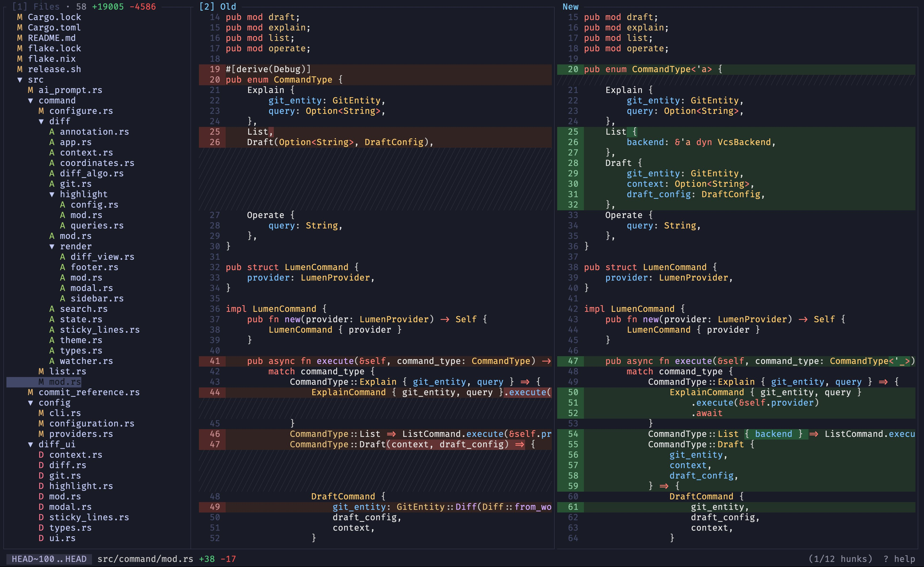Click the M status marker beside Cargo.lock
The image size is (924, 567).
pyautogui.click(x=20, y=17)
